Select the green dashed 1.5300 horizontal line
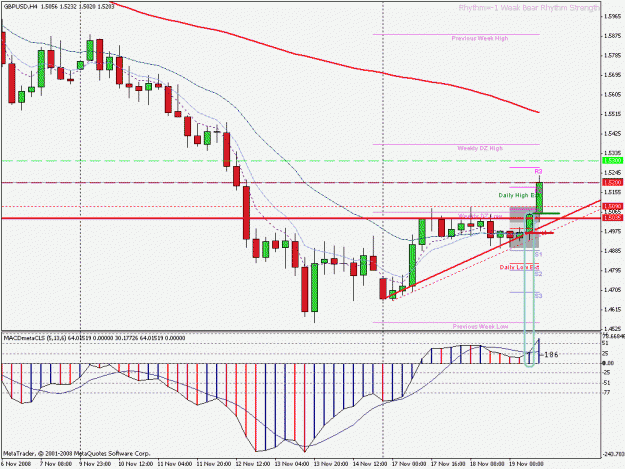 point(301,161)
